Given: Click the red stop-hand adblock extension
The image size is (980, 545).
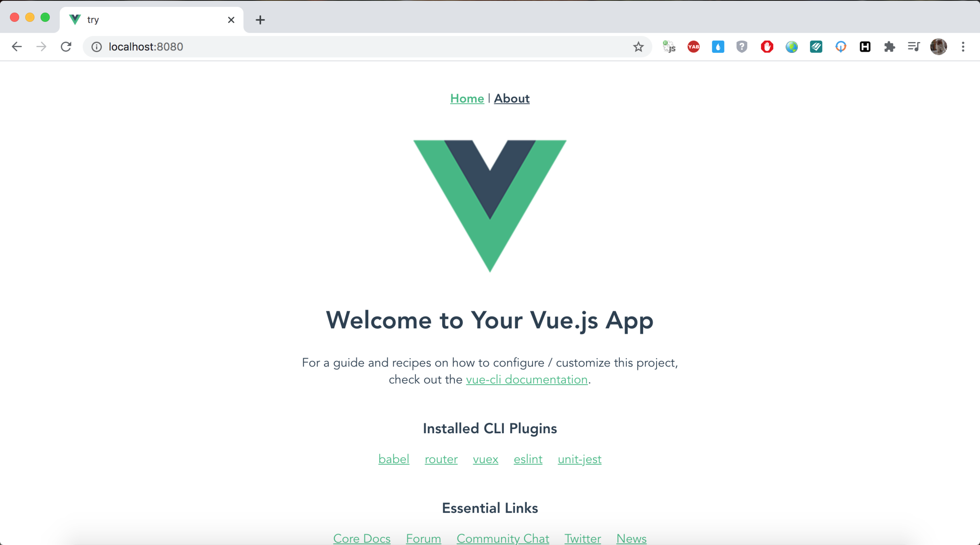Looking at the screenshot, I should pyautogui.click(x=767, y=47).
